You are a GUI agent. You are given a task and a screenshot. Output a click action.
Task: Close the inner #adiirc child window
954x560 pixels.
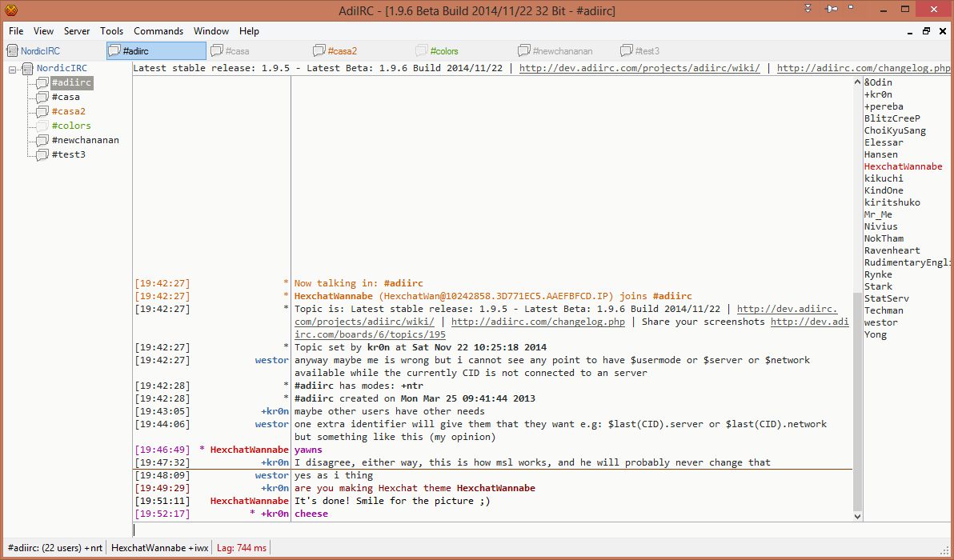point(943,31)
